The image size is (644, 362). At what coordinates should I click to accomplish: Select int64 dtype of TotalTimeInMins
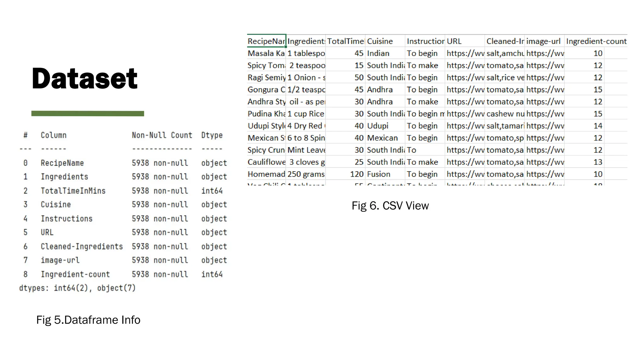[x=212, y=191]
